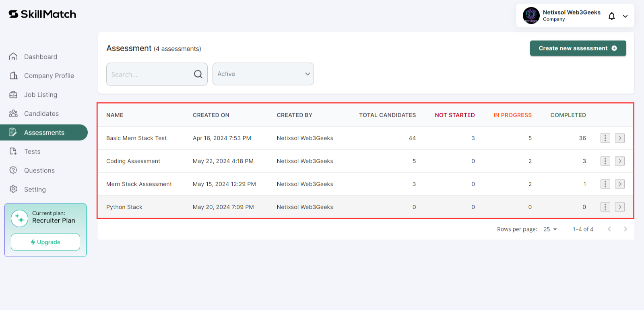Open Basic Mern Stack Test details arrow

(620, 138)
